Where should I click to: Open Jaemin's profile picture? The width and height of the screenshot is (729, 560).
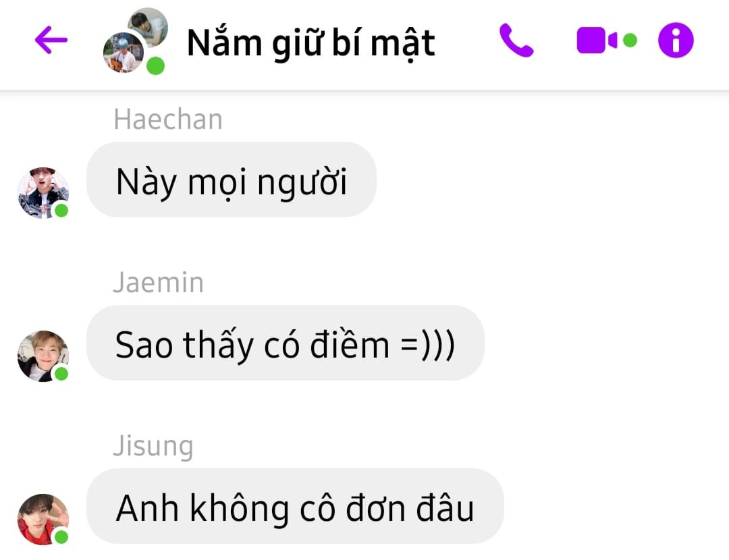pyautogui.click(x=43, y=356)
